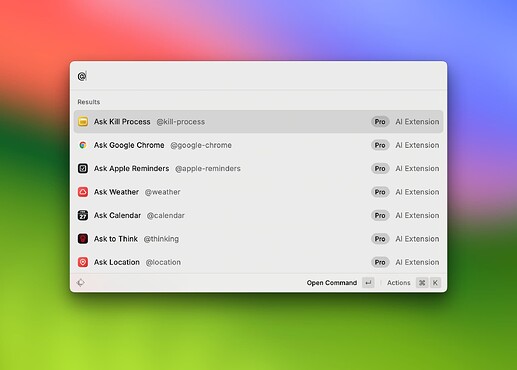Click the @weather alias text
Image resolution: width=517 pixels, height=370 pixels.
pyautogui.click(x=162, y=192)
